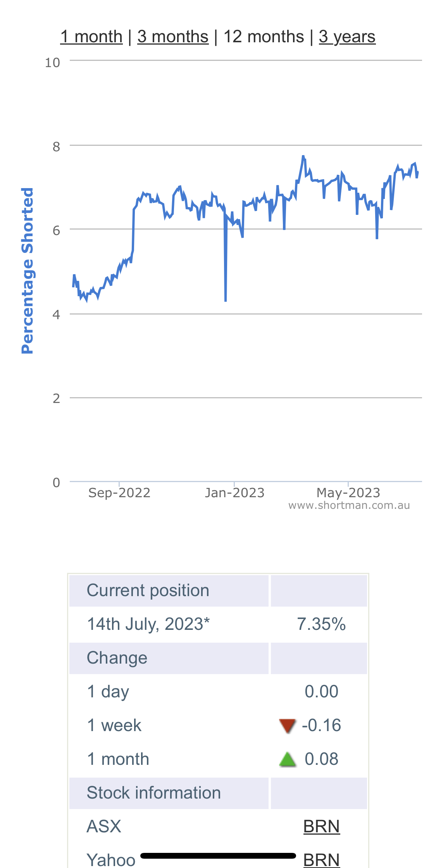The width and height of the screenshot is (436, 868).
Task: Tap the lowest dip on the chart line
Action: point(226,299)
